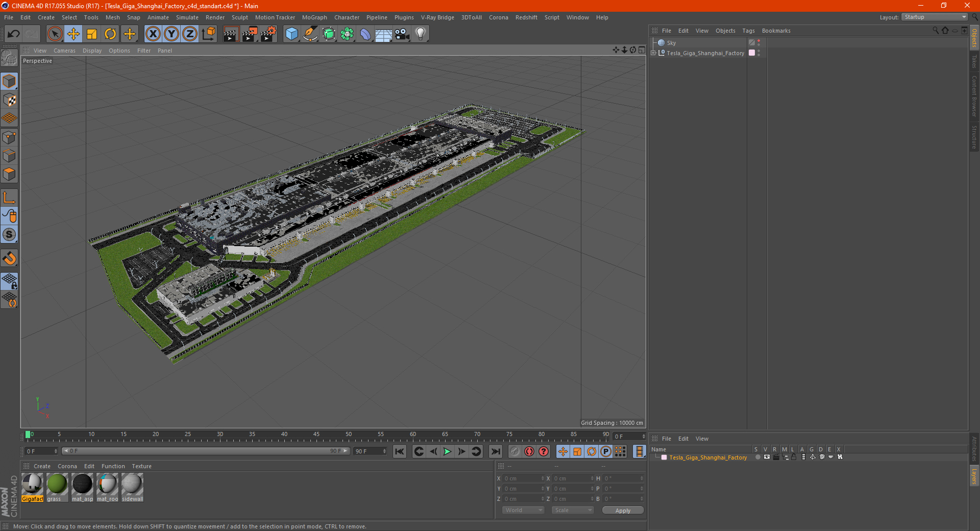Image resolution: width=980 pixels, height=531 pixels.
Task: Open the Layers side tab
Action: pyautogui.click(x=974, y=477)
